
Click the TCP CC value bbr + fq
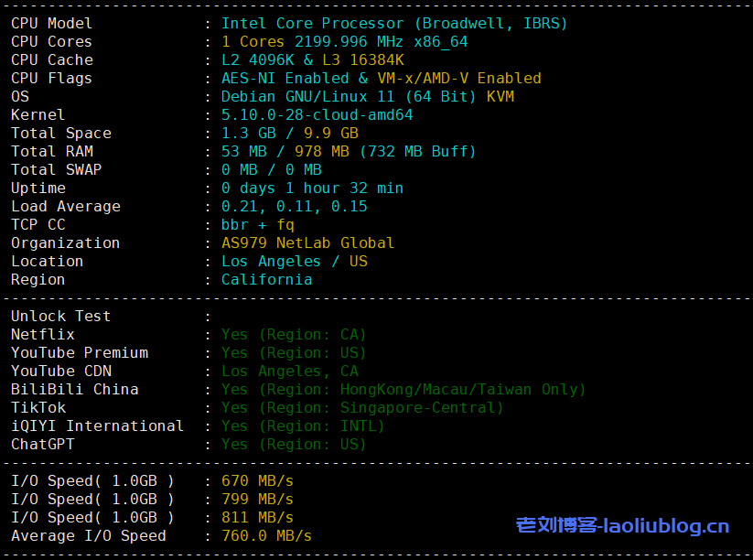pos(257,225)
